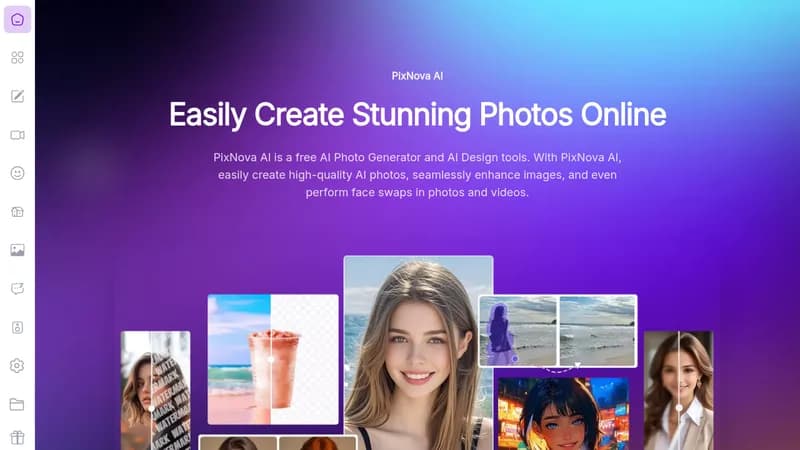
Task: Open the settings gear icon in sidebar
Action: click(x=17, y=366)
